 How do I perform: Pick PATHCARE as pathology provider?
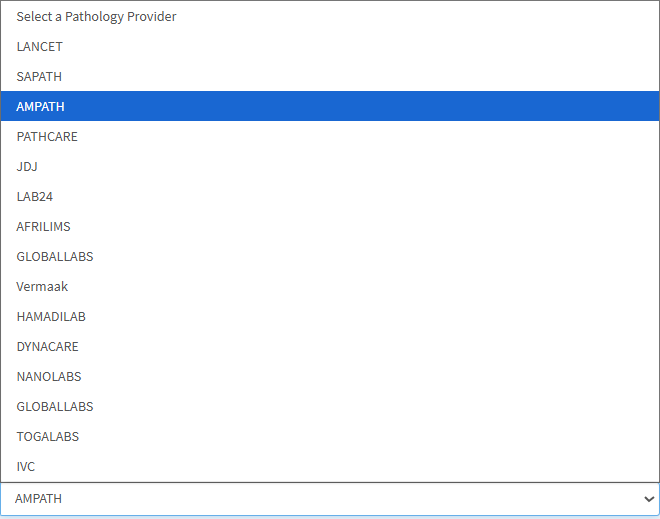click(47, 136)
